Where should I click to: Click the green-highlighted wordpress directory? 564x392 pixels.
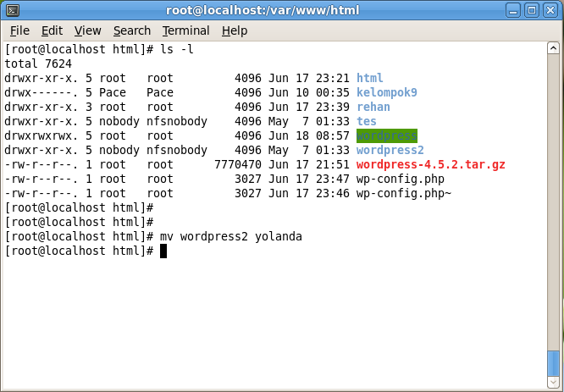[387, 135]
